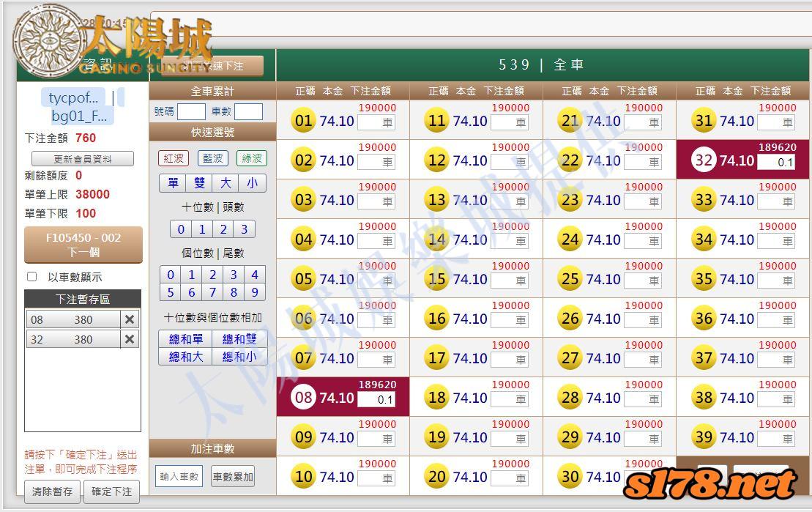Select yellow number ball 10

pyautogui.click(x=303, y=477)
